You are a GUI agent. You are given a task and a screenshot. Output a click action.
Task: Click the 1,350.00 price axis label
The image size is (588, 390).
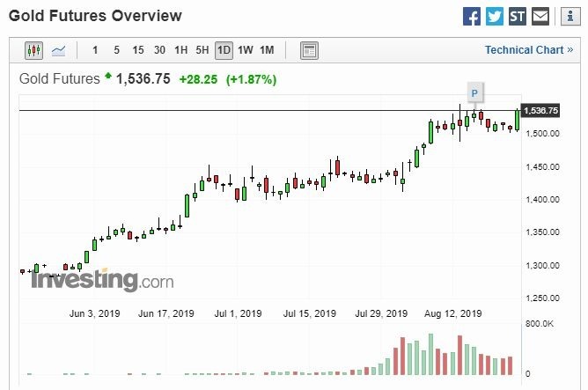click(x=542, y=232)
